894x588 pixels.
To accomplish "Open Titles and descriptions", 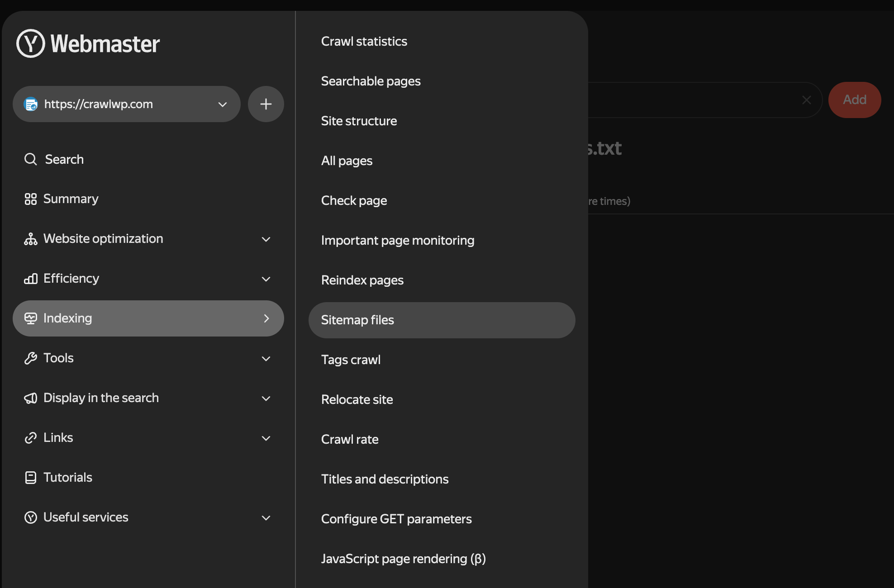I will click(x=385, y=479).
